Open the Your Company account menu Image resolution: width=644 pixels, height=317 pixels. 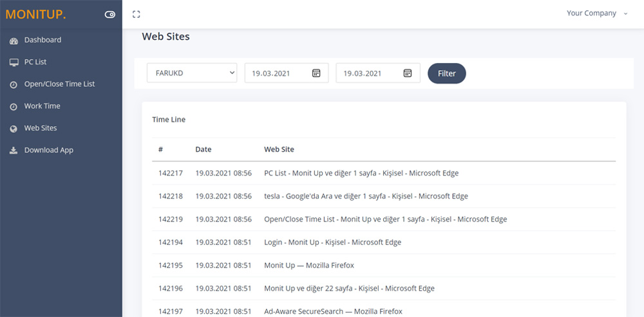coord(597,13)
